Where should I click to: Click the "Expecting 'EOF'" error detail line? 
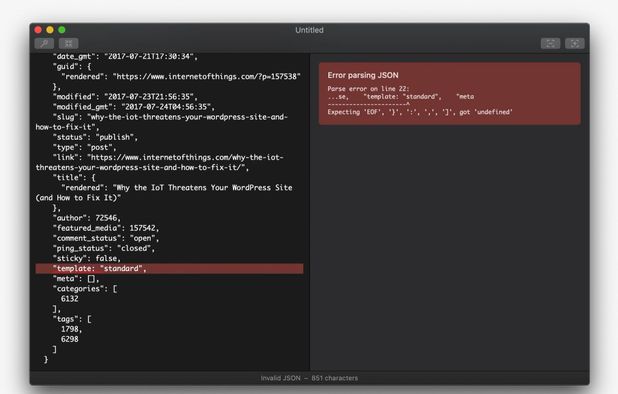click(x=420, y=112)
